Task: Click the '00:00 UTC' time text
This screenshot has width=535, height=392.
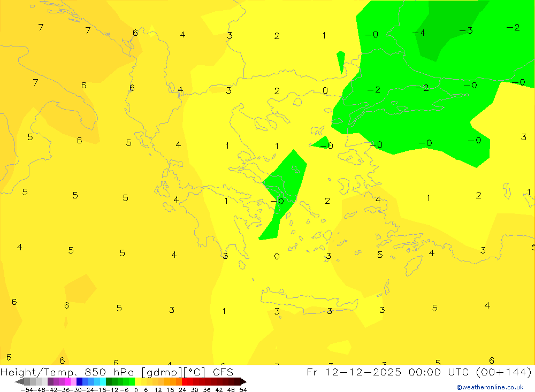Action: [x=439, y=372]
